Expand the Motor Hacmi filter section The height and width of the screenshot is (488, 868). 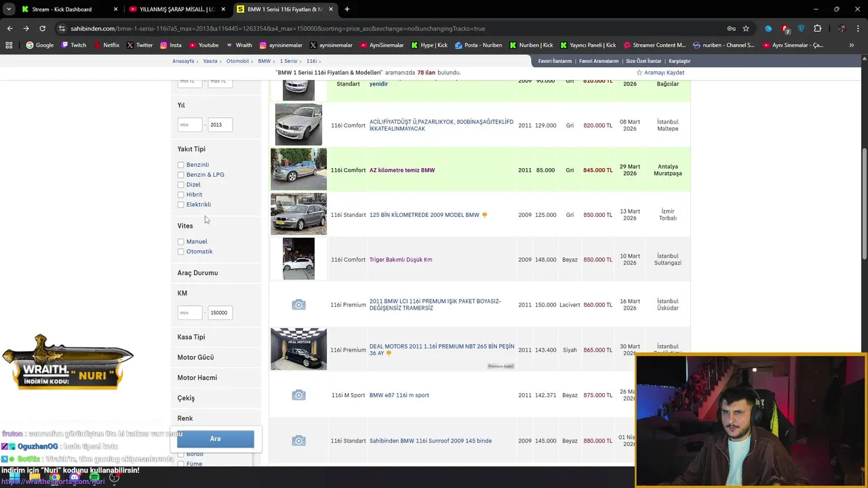tap(197, 378)
